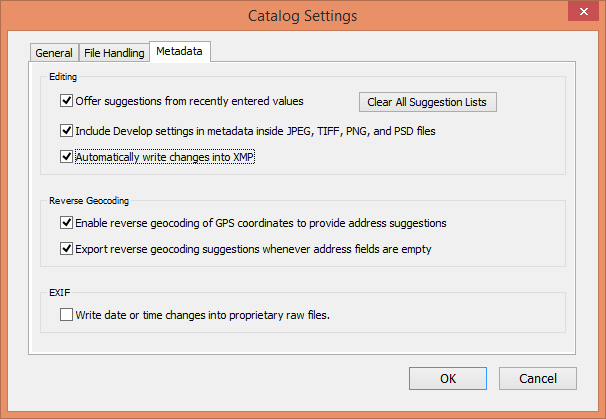Untick the Enable reverse geocoding checkbox box
The image size is (606, 419).
[66, 223]
